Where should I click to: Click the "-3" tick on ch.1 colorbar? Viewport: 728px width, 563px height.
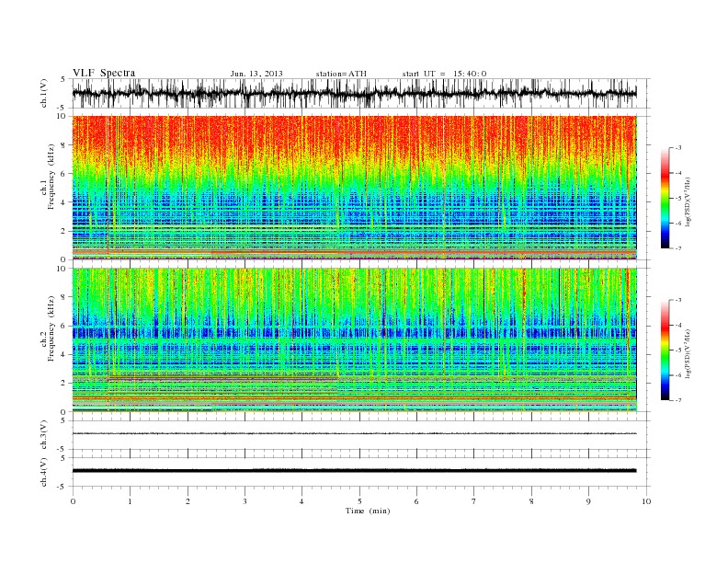(x=677, y=148)
